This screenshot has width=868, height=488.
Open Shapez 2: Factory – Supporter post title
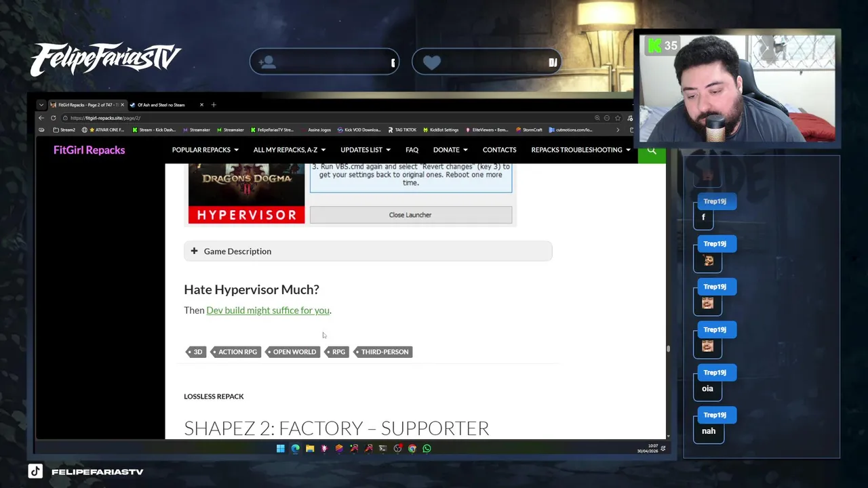(x=336, y=428)
